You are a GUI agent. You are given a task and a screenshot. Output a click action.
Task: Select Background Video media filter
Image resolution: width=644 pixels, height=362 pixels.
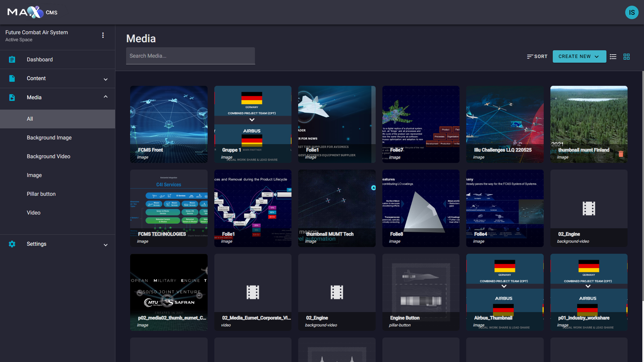coord(49,157)
